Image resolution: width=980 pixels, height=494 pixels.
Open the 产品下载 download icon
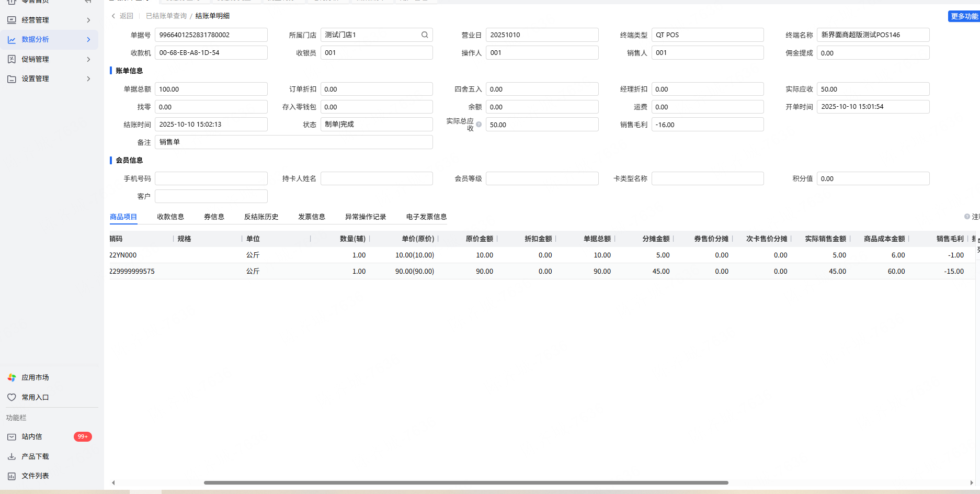[12, 457]
